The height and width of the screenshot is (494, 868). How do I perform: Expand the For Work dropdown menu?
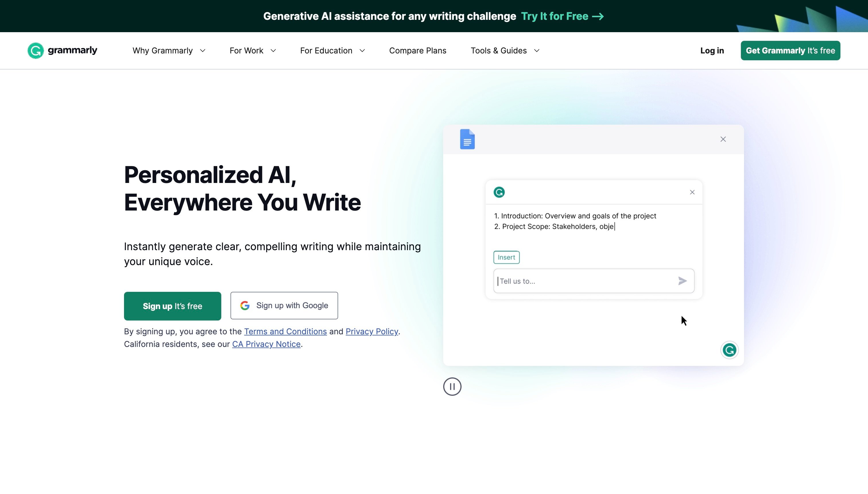tap(253, 50)
